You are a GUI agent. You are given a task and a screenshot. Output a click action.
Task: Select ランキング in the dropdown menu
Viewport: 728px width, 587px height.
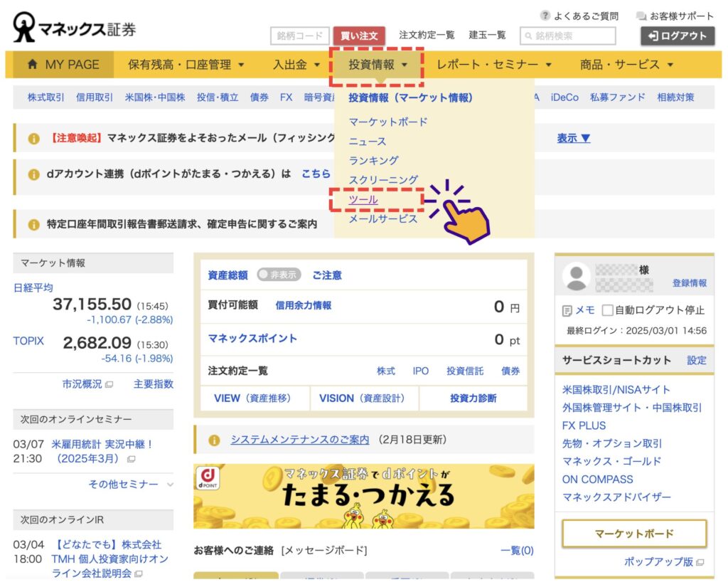[x=374, y=161]
